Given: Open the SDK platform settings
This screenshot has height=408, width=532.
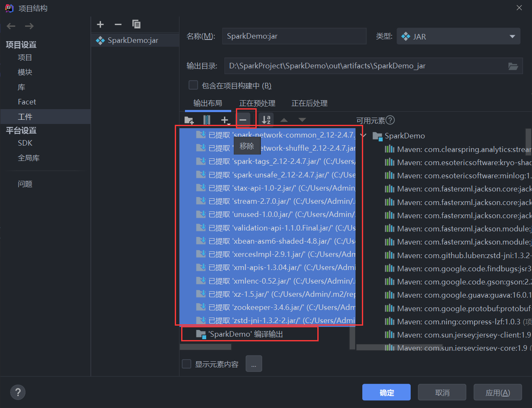Looking at the screenshot, I should (25, 143).
